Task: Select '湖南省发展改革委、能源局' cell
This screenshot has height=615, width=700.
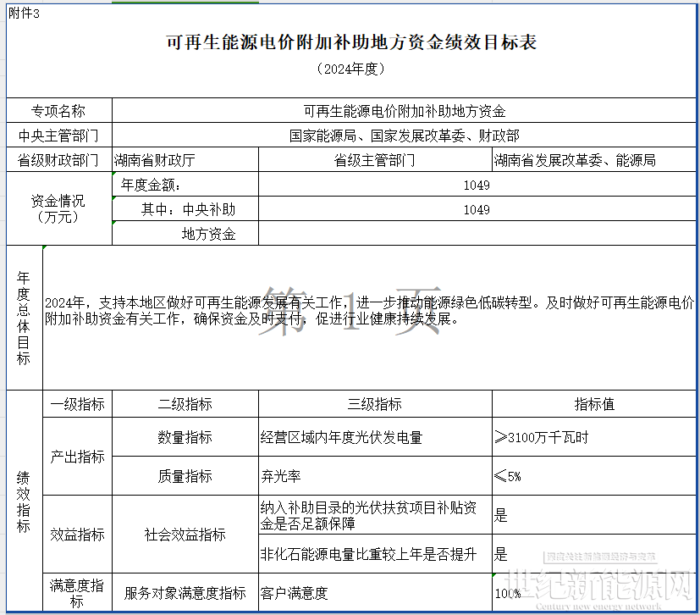Action: [594, 160]
